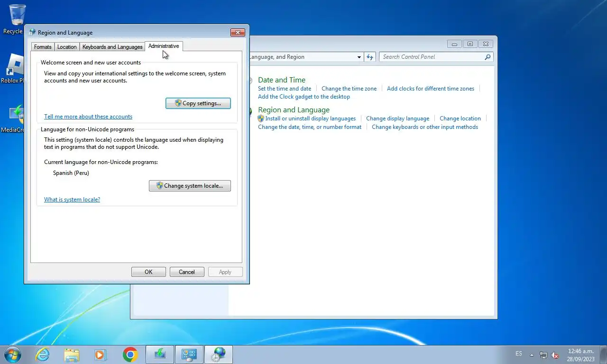Viewport: 607px width, 364px height.
Task: Close the Region and Language dialog
Action: point(238,33)
